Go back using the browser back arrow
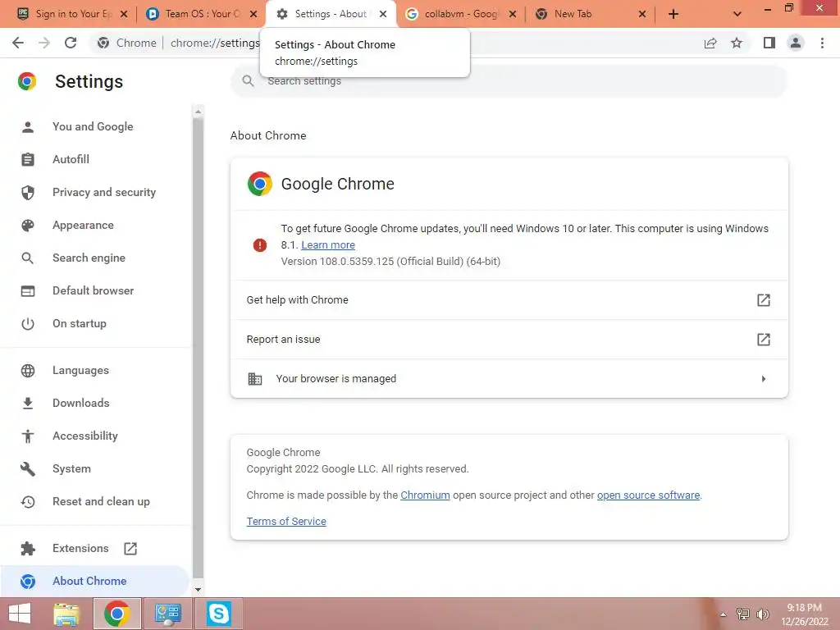This screenshot has height=630, width=840. point(18,43)
